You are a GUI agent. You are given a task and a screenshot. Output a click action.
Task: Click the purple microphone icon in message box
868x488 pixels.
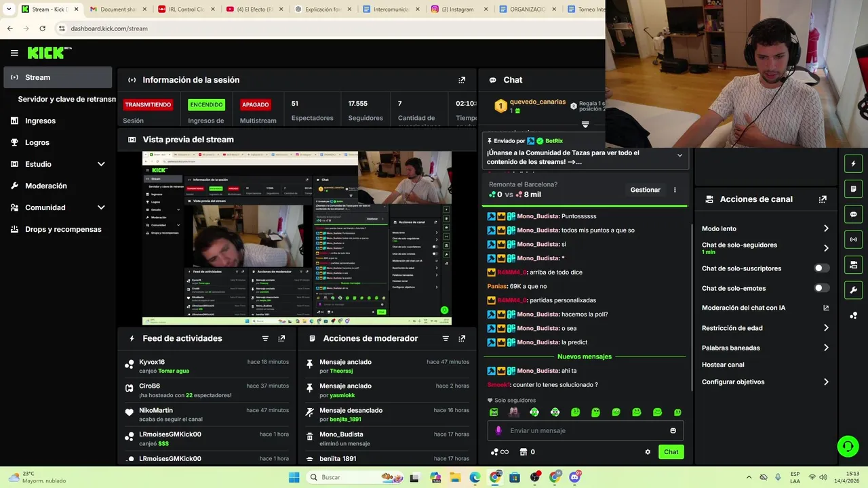[x=498, y=430]
